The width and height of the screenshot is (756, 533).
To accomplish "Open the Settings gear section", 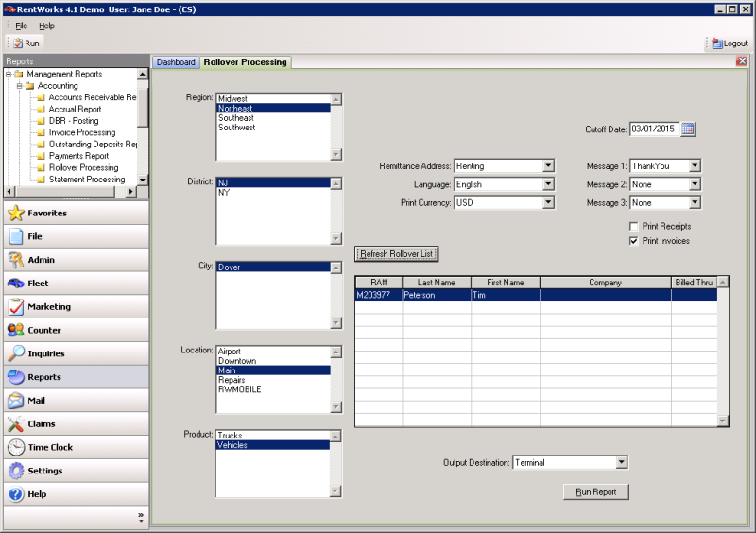I will tap(77, 471).
